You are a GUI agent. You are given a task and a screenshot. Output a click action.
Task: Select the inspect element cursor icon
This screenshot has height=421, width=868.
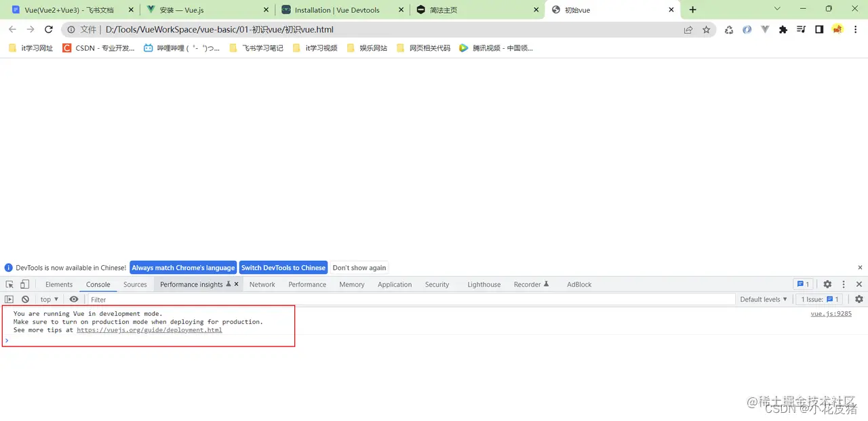pos(9,284)
